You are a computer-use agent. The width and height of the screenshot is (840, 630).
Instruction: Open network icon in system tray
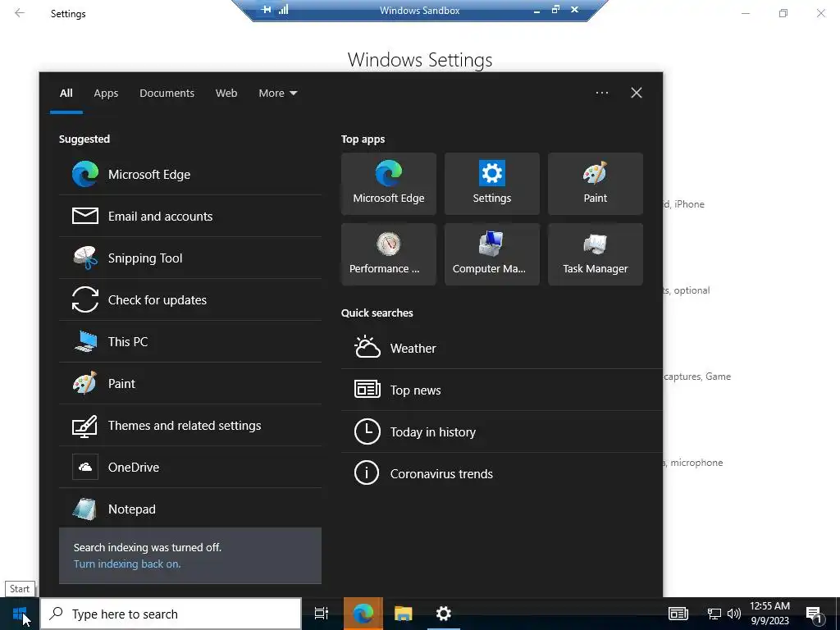(714, 614)
